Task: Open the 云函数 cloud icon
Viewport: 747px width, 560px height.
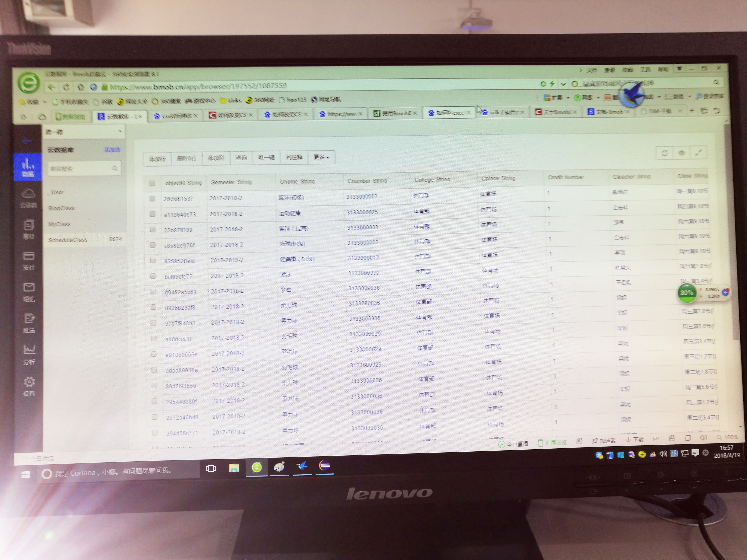Action: click(29, 198)
